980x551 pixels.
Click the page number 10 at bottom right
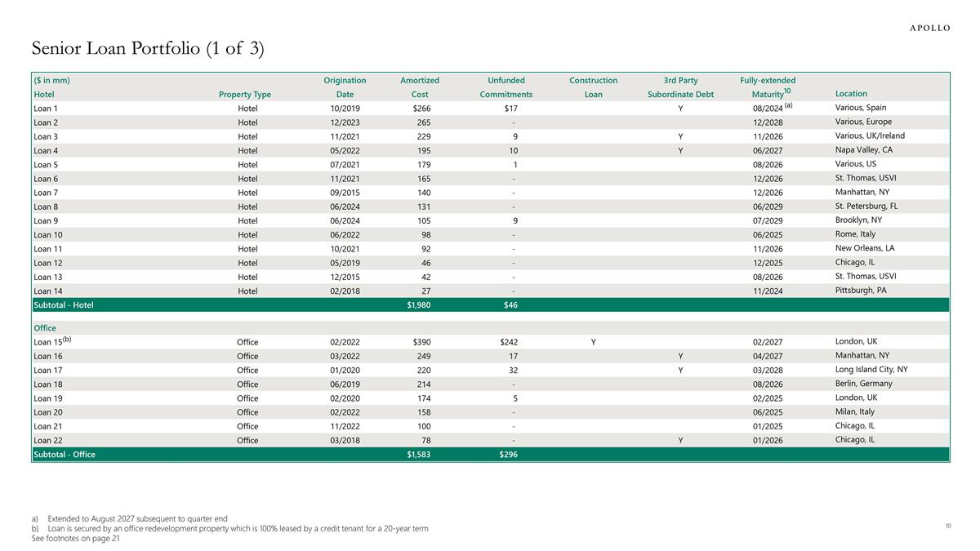[947, 527]
